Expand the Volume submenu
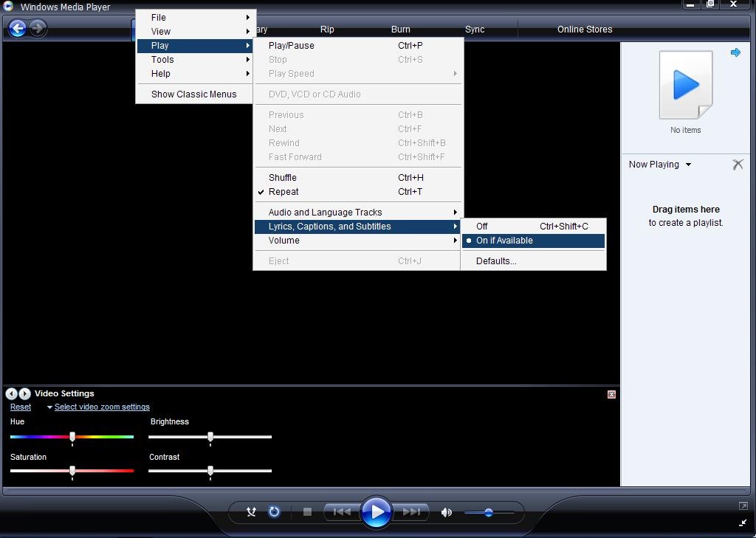756x538 pixels. [358, 240]
